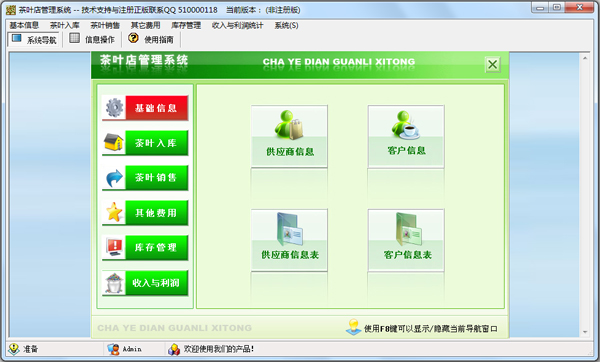The height and width of the screenshot is (362, 600).
Task: Click the F8 navigation window hint text
Action: pyautogui.click(x=430, y=328)
